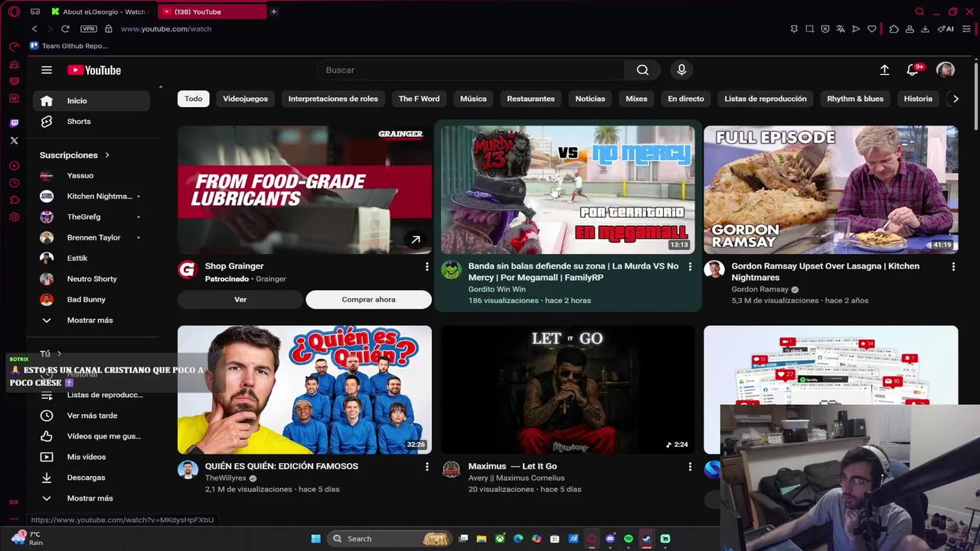Open the notifications bell
Screen dimensions: 980x551
[x=913, y=70]
